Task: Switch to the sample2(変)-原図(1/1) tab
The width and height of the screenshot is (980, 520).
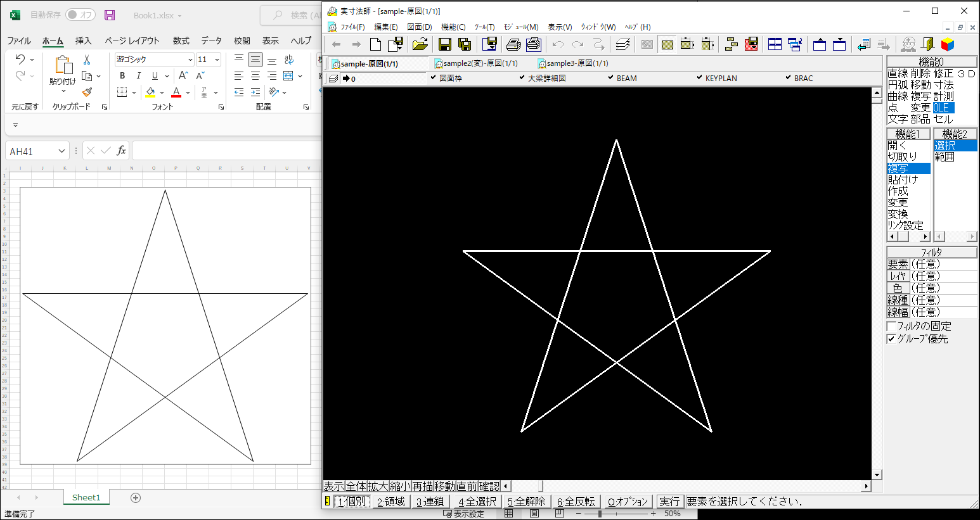Action: [x=476, y=63]
